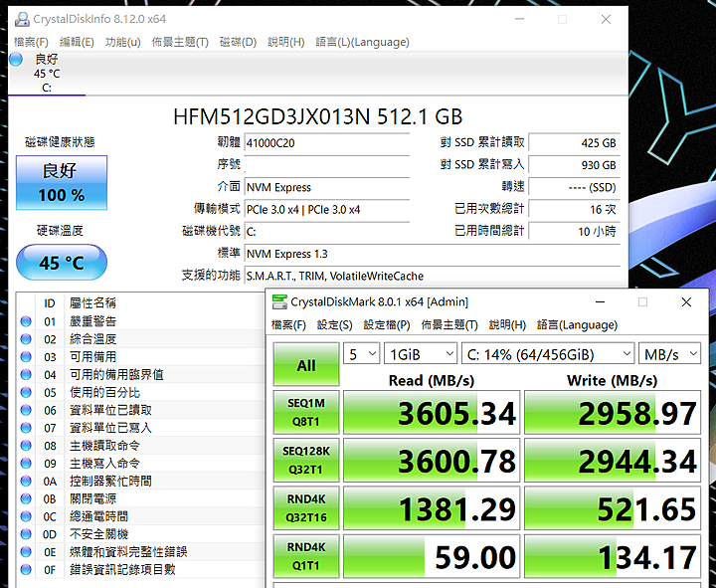Click the CrystalDiskInfo app icon in title bar
716x588 pixels.
tap(21, 19)
